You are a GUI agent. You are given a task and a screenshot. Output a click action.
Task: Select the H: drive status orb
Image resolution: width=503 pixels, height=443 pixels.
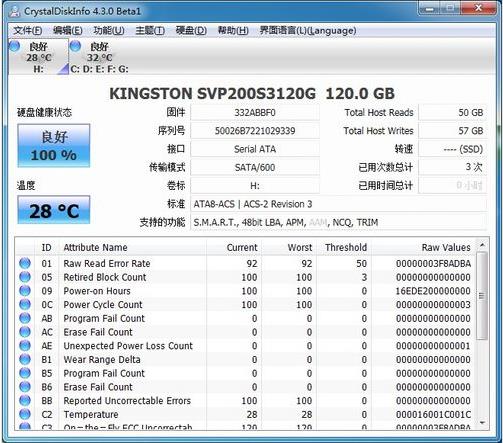(14, 46)
